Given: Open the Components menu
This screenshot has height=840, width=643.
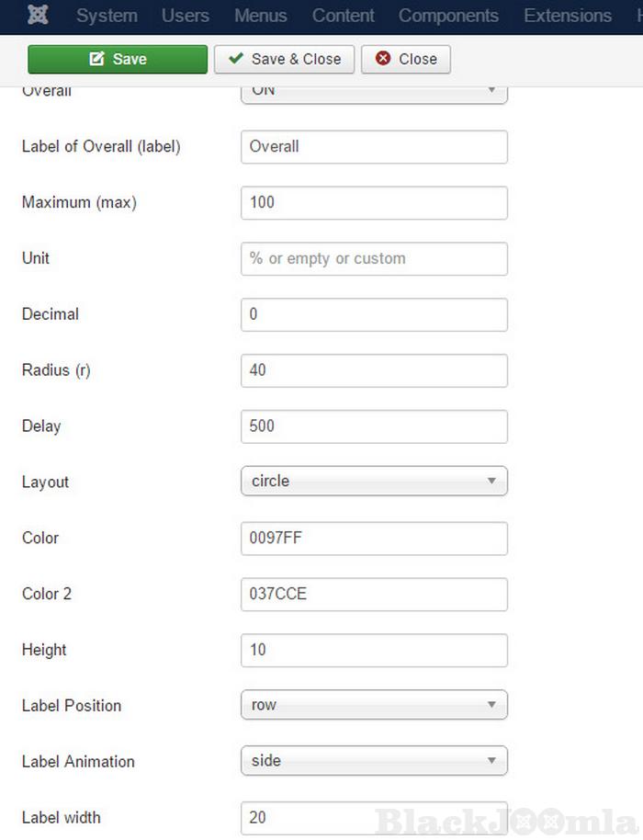Looking at the screenshot, I should pyautogui.click(x=448, y=16).
